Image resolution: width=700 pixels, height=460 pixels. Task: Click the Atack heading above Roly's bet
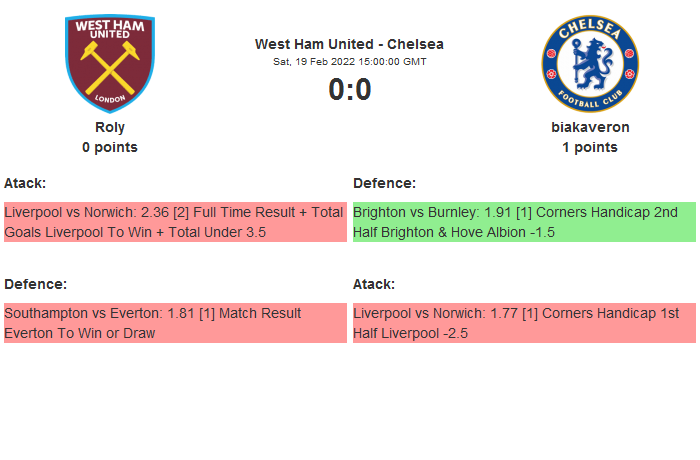pyautogui.click(x=25, y=183)
